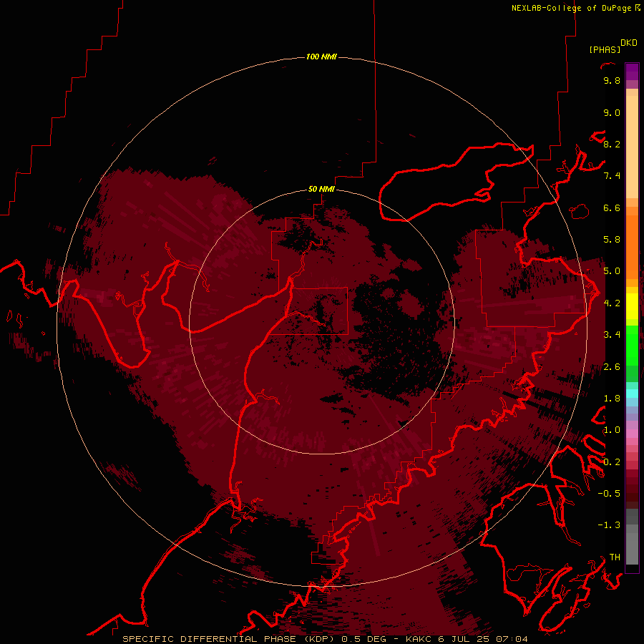
Task: Pick the yellow segment of color bar
Action: tap(632, 306)
